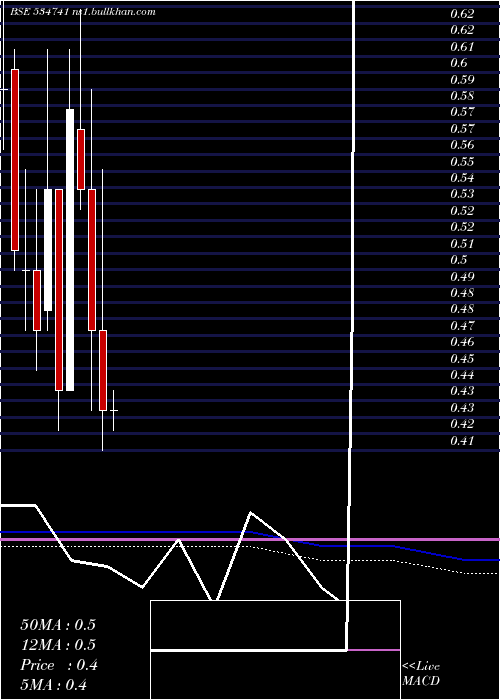Viewport: 500px width, 700px height.
Task: Select the 0.59 price axis label
Action: [x=462, y=80]
